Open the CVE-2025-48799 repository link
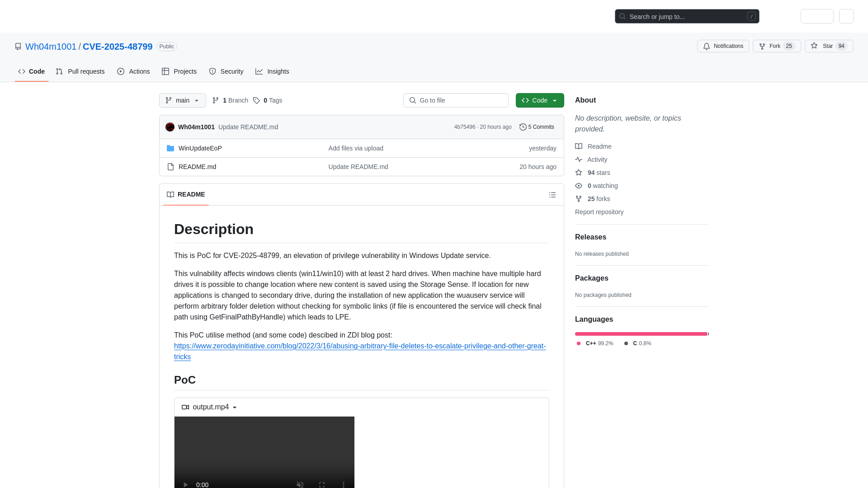 point(118,47)
